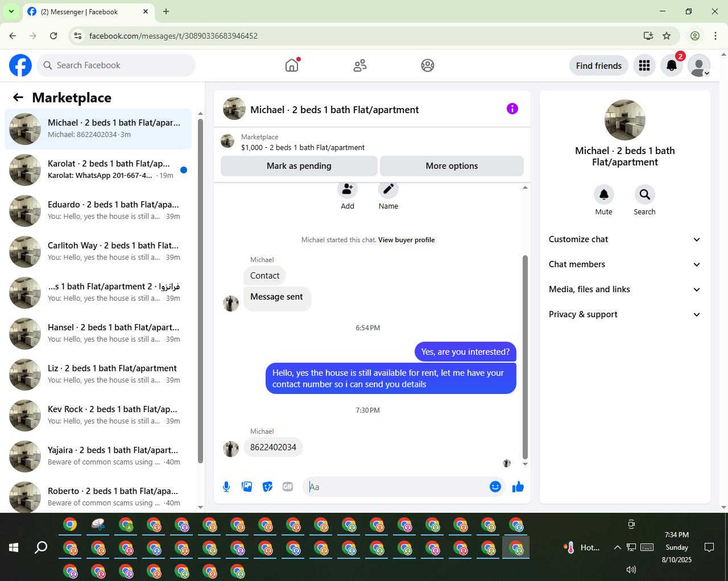Edit chat name with pencil icon
The height and width of the screenshot is (581, 728).
(x=388, y=189)
